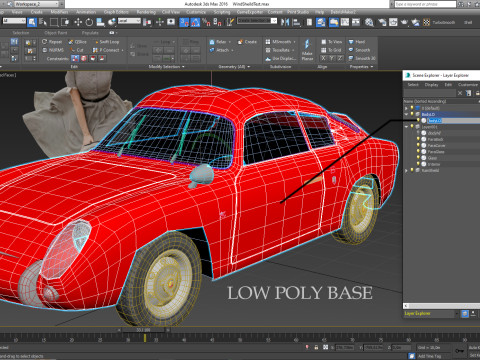Click Edit Named Selection Sets icon

pyautogui.click(x=230, y=22)
